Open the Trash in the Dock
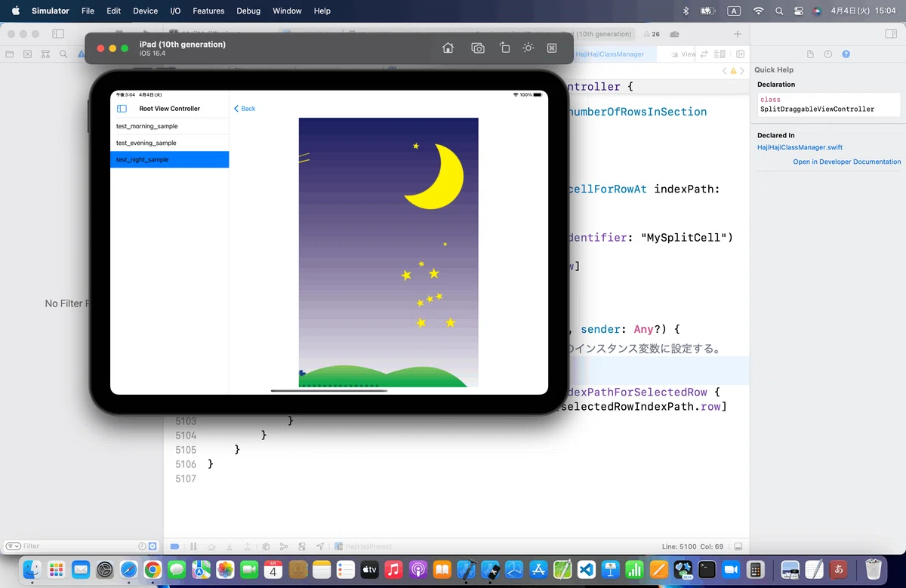 874,569
